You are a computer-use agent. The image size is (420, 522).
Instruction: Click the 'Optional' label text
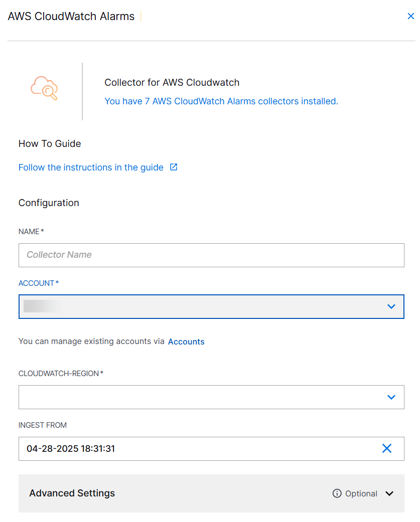(x=361, y=494)
